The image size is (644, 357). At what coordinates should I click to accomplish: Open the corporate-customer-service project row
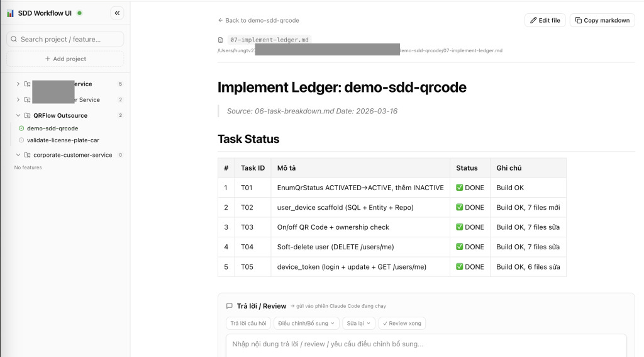69,155
